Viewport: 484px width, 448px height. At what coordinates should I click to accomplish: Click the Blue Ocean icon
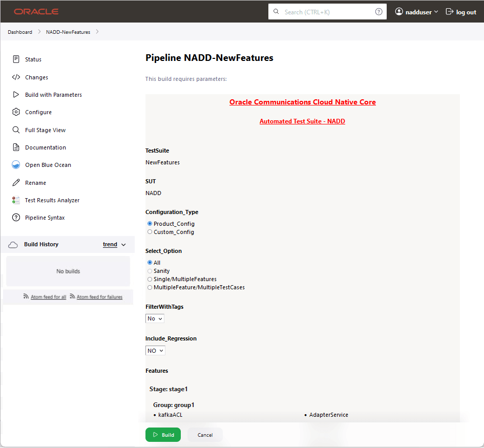click(x=16, y=165)
